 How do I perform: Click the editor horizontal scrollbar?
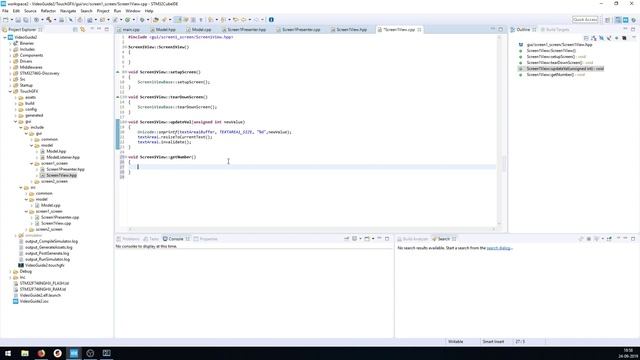point(312,229)
